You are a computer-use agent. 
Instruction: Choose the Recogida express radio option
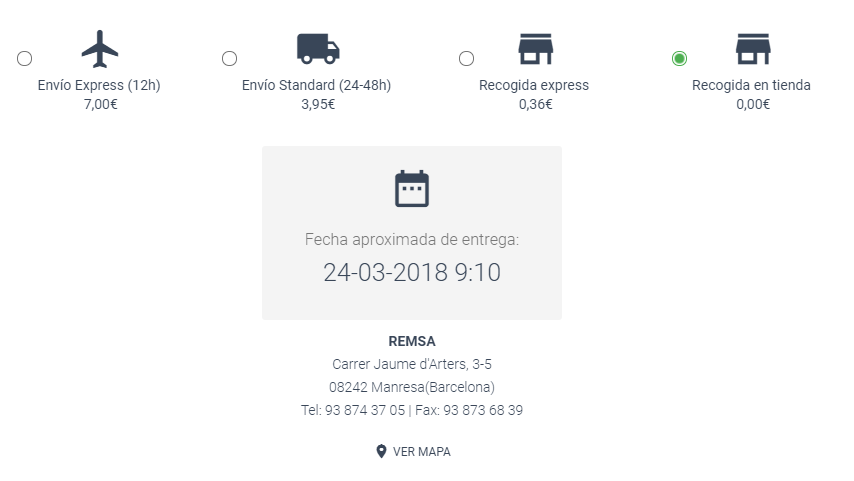[466, 59]
